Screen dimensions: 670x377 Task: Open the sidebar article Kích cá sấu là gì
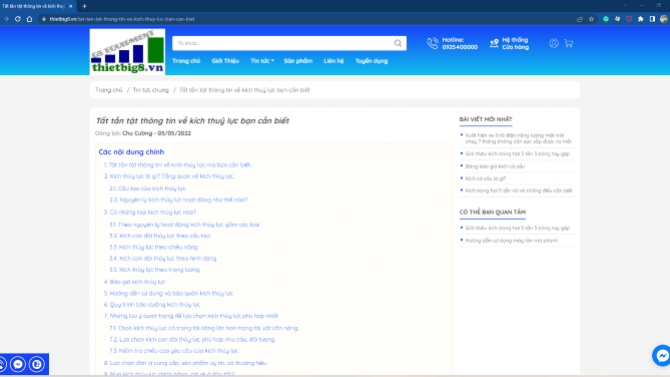(485, 179)
